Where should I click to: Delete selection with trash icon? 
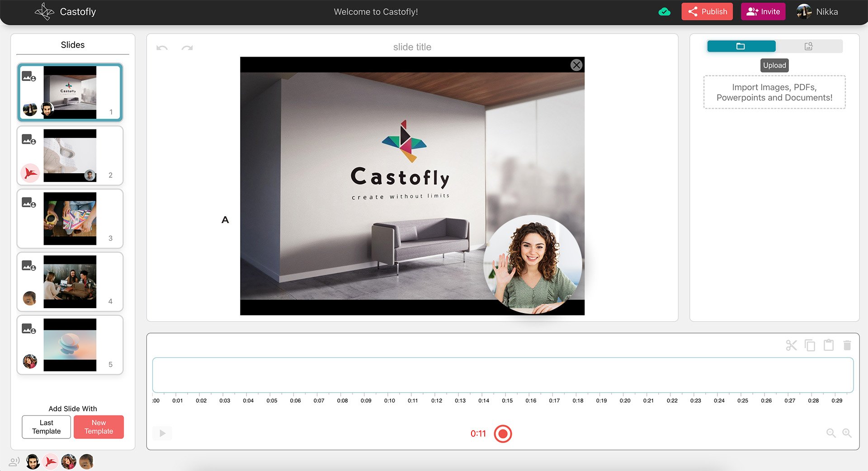(x=847, y=345)
